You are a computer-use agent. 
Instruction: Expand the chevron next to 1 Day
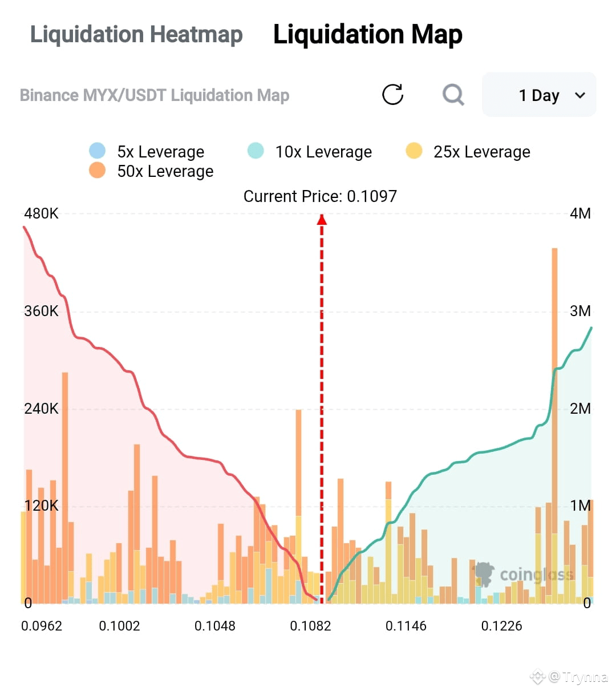click(x=580, y=95)
